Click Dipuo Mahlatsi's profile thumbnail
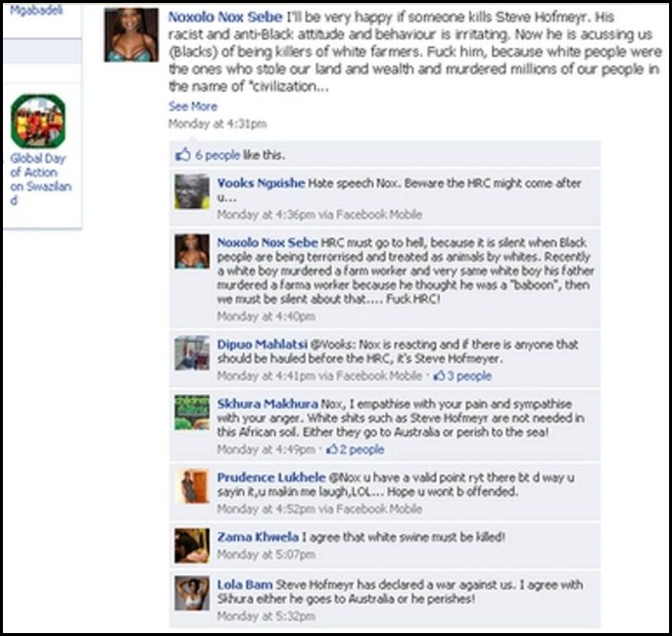 pos(192,353)
